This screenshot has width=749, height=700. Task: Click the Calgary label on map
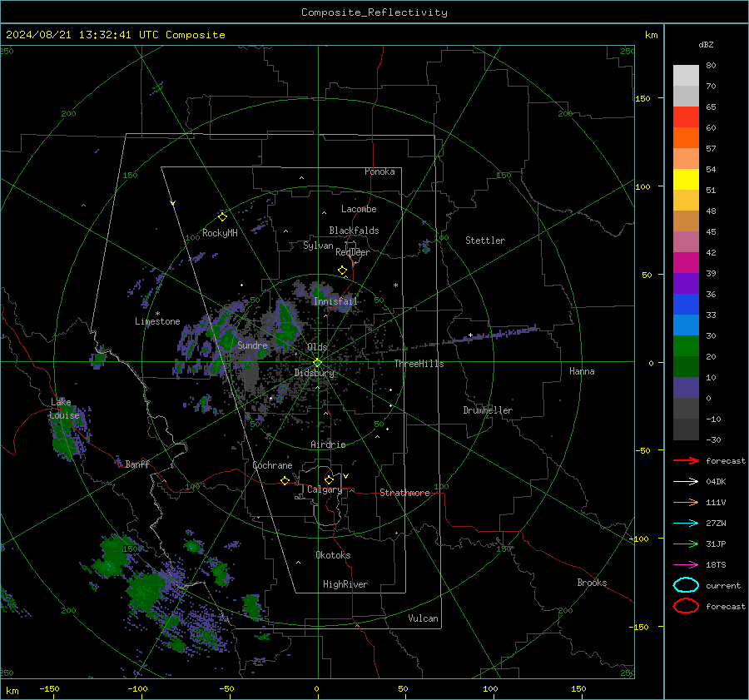(x=325, y=489)
